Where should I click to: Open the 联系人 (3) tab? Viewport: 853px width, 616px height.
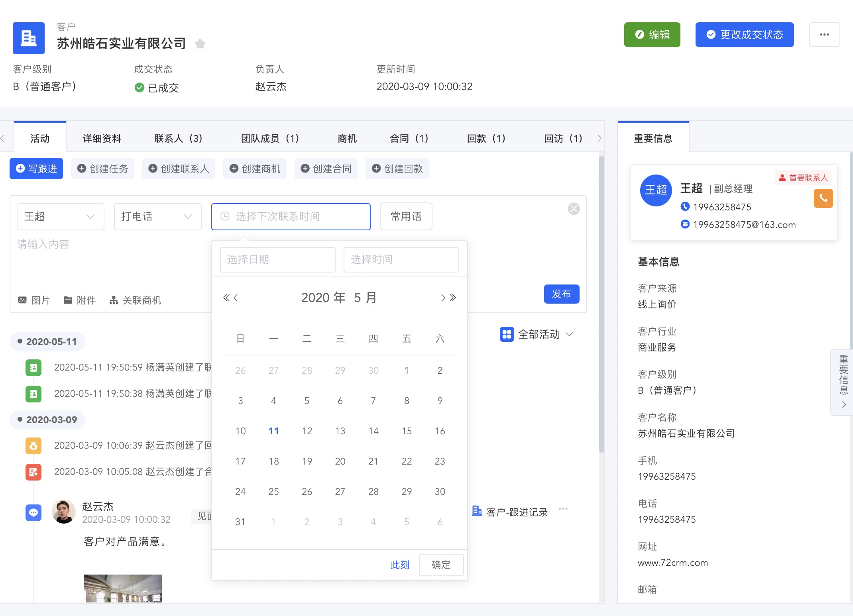[x=178, y=138]
